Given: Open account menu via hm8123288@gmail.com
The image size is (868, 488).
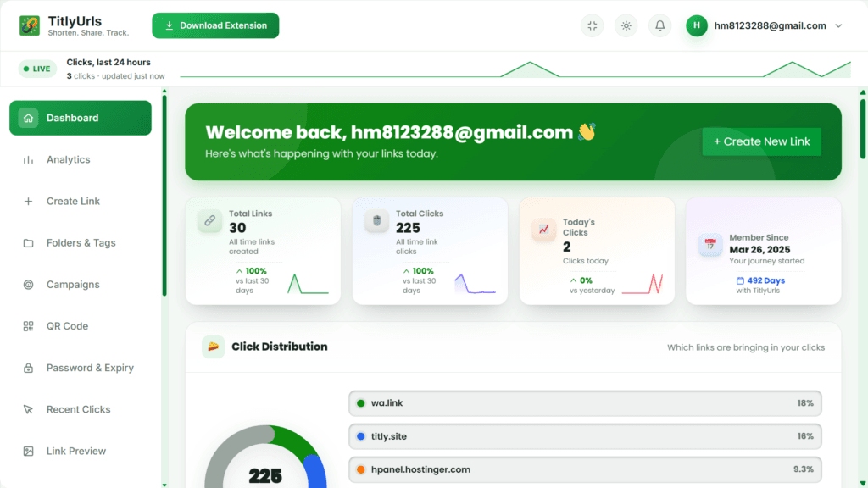Looking at the screenshot, I should (770, 25).
